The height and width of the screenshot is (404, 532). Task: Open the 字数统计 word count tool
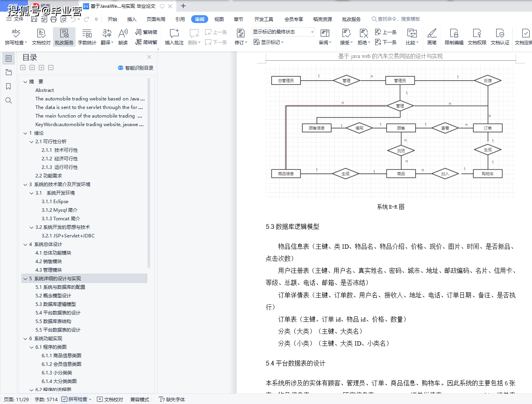(87, 37)
